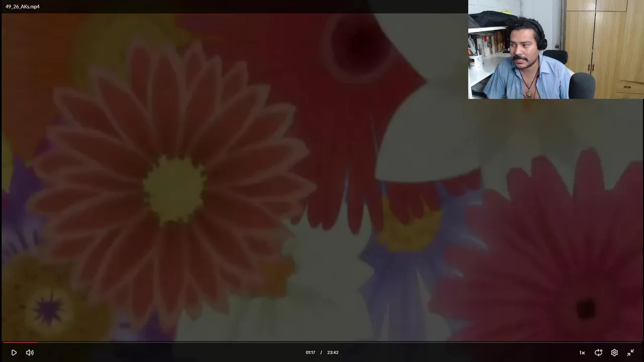This screenshot has height=362, width=644.
Task: Play the video with the play button
Action: (x=14, y=352)
